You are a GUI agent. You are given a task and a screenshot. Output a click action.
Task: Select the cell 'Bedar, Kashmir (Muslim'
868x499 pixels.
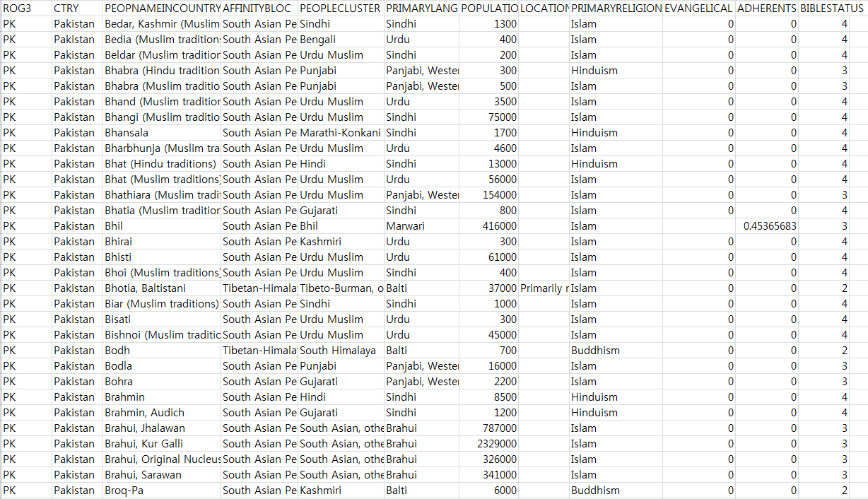(x=162, y=24)
